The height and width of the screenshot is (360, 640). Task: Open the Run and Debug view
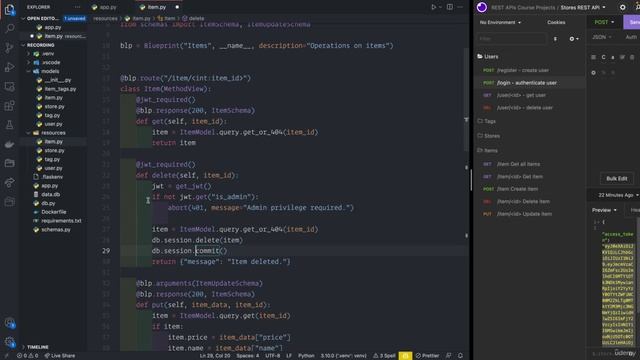coord(9,67)
